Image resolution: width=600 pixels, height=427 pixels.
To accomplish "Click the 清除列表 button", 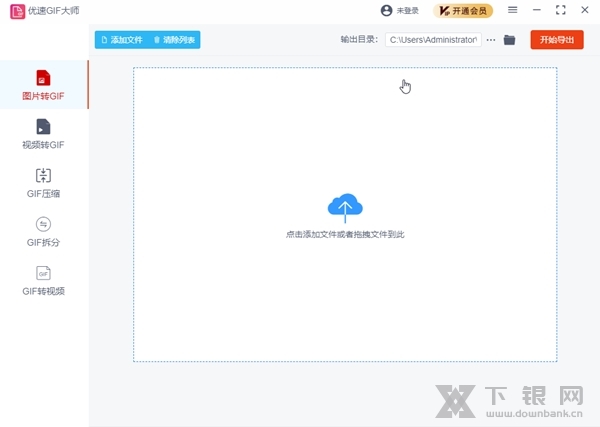I will pyautogui.click(x=174, y=40).
